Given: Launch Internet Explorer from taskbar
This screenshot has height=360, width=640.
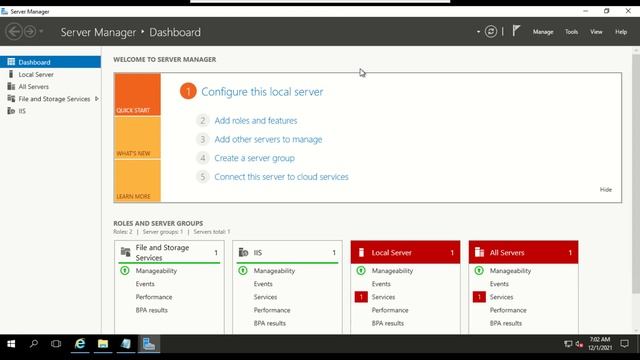Looking at the screenshot, I should (x=80, y=344).
